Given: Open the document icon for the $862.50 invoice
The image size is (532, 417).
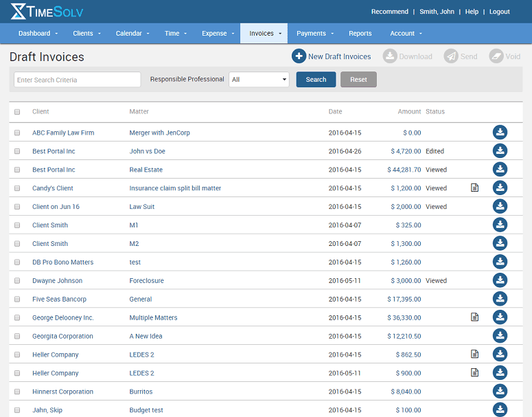Looking at the screenshot, I should click(474, 354).
